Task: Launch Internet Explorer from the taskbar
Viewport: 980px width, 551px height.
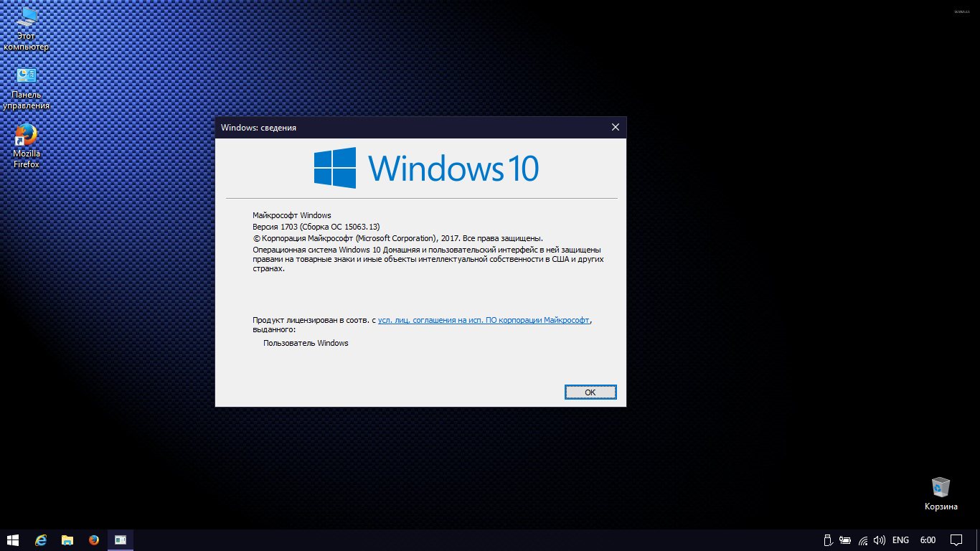Action: click(41, 540)
